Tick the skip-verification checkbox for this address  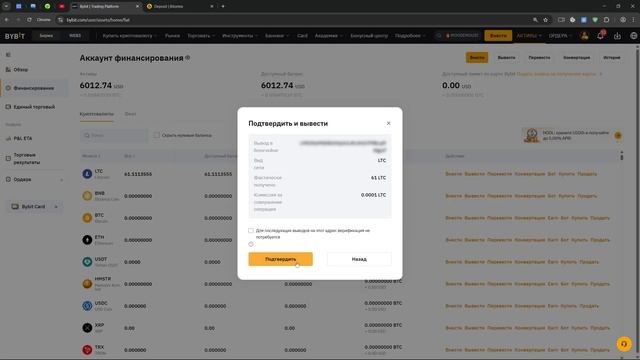click(251, 231)
